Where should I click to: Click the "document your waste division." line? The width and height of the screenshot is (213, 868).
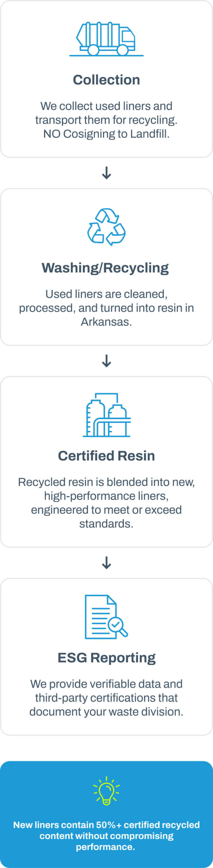[106, 711]
